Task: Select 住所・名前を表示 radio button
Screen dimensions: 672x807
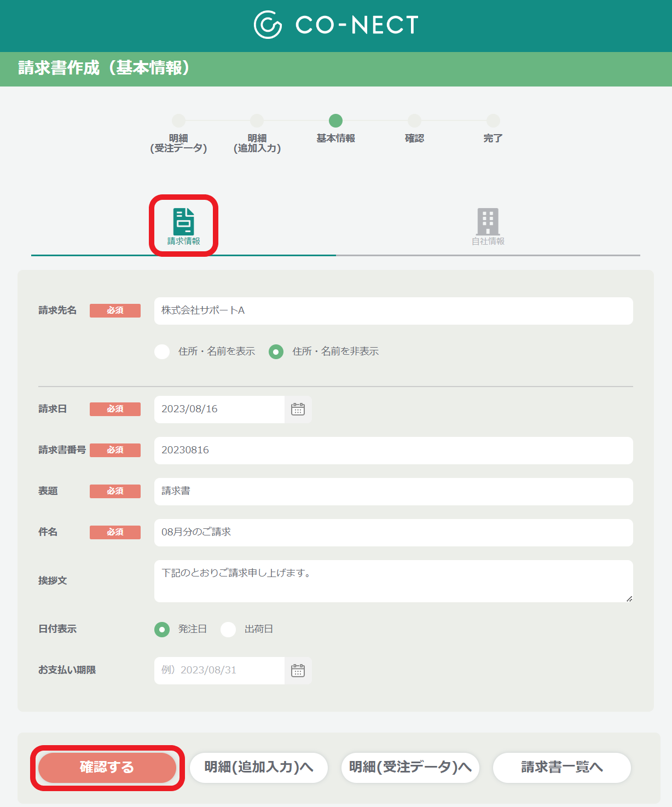Action: pyautogui.click(x=162, y=351)
